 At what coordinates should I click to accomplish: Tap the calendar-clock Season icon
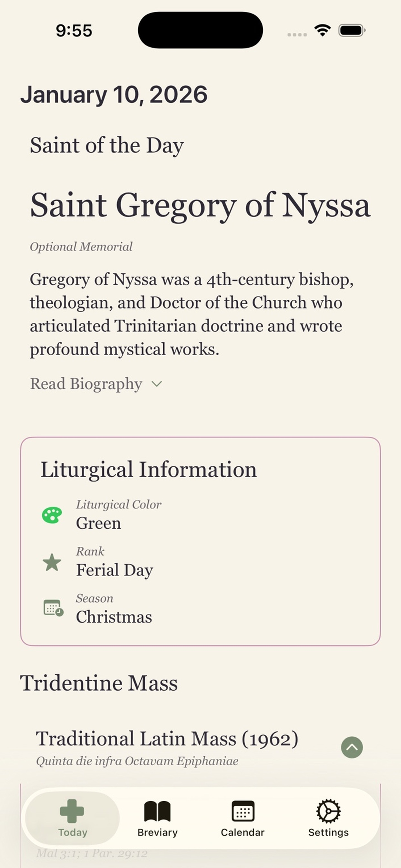click(x=53, y=608)
